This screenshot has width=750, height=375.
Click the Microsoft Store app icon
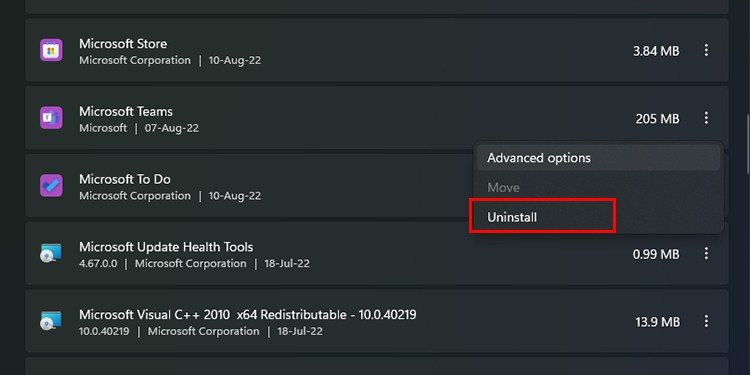(x=51, y=50)
